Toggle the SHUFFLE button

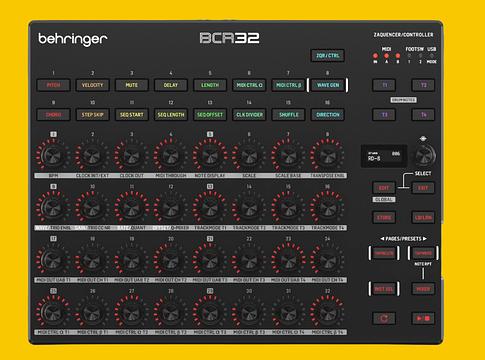pyautogui.click(x=288, y=115)
